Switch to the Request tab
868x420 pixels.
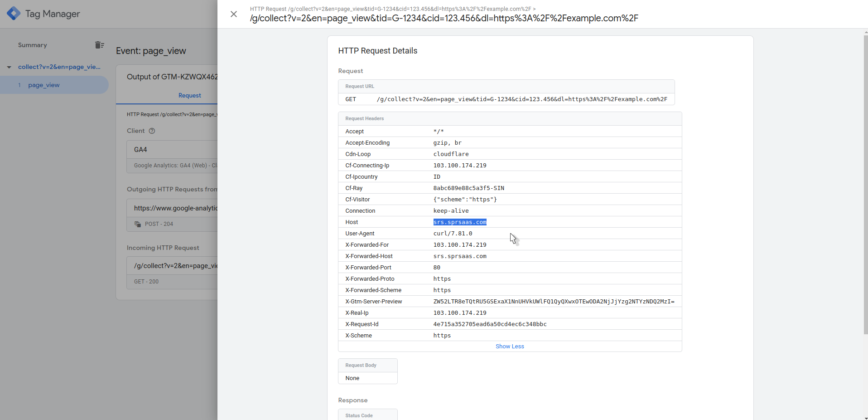coord(190,95)
